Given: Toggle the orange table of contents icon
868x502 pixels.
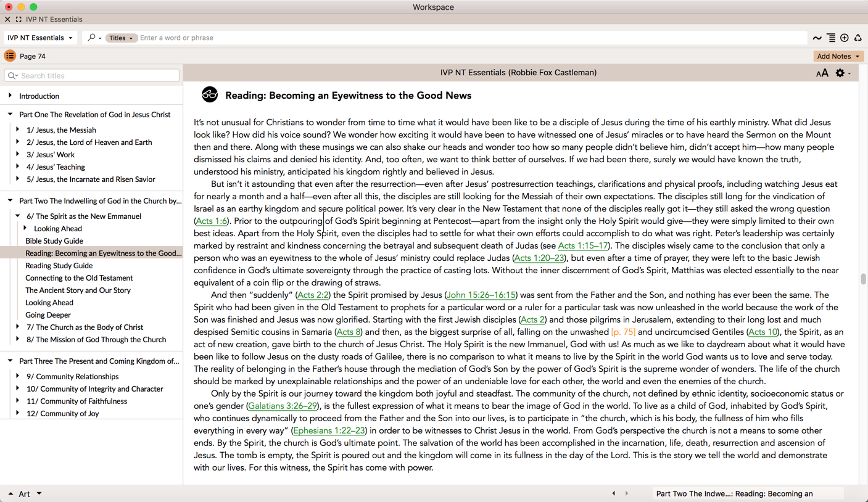Looking at the screenshot, I should [10, 56].
